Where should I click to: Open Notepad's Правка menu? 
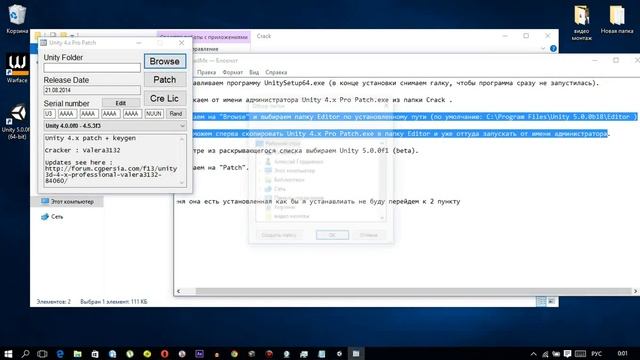pyautogui.click(x=207, y=72)
